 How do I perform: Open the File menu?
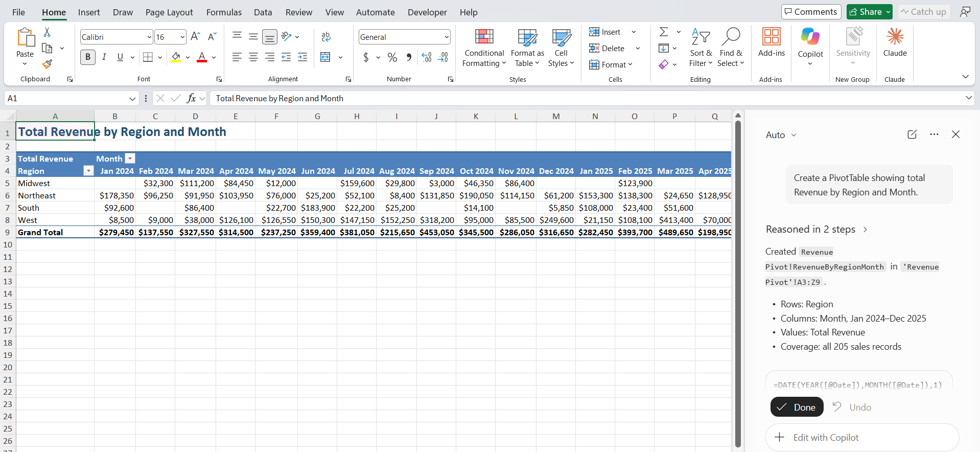pos(18,12)
